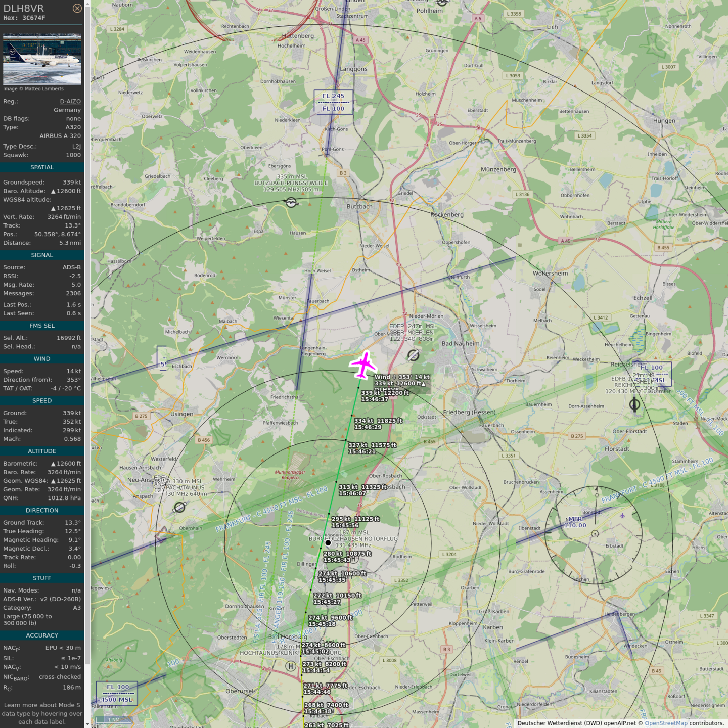Screen dimensions: 728x728
Task: Open the OpenStreetMap contributors link
Action: point(666,723)
